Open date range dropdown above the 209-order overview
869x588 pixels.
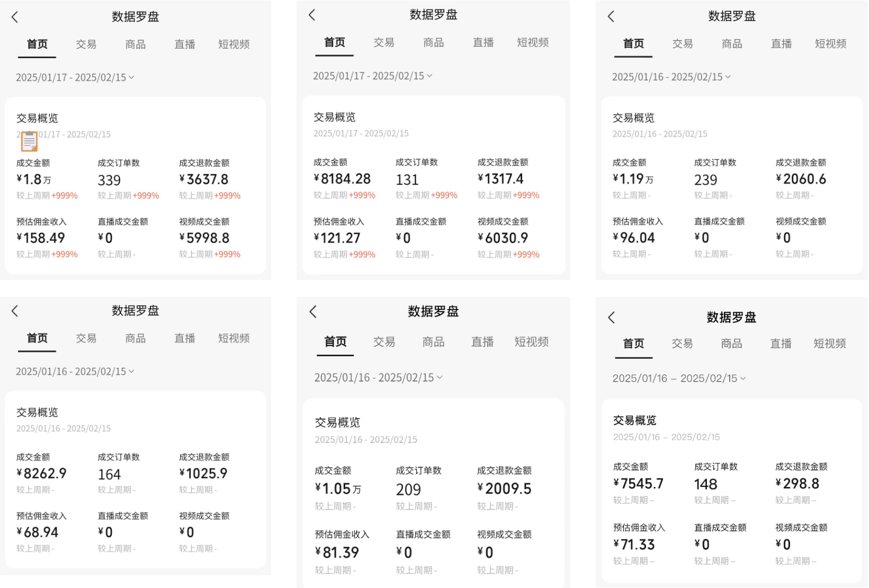point(378,377)
